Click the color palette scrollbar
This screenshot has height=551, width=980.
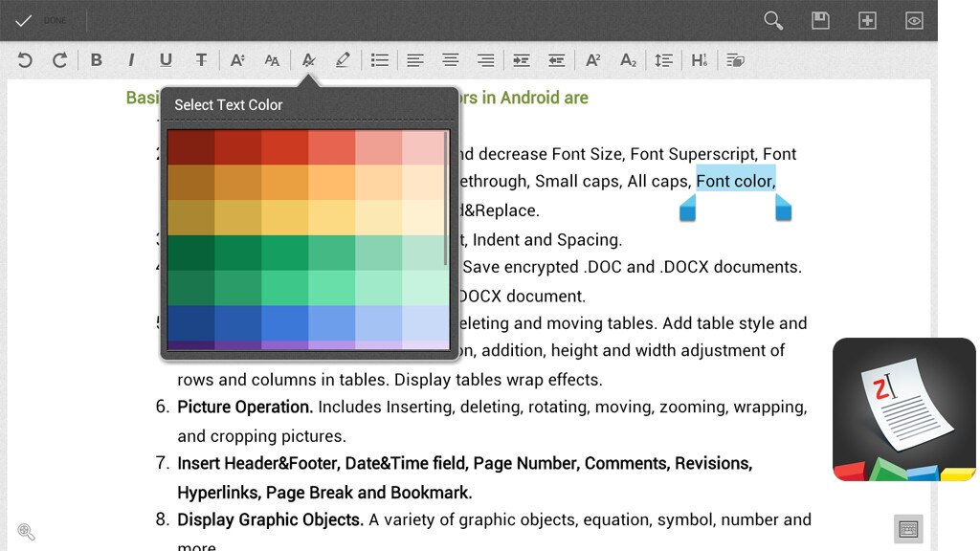pyautogui.click(x=445, y=199)
